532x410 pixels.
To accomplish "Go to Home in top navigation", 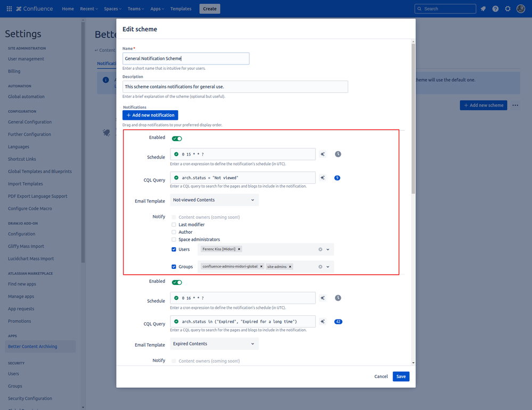I will click(x=68, y=9).
